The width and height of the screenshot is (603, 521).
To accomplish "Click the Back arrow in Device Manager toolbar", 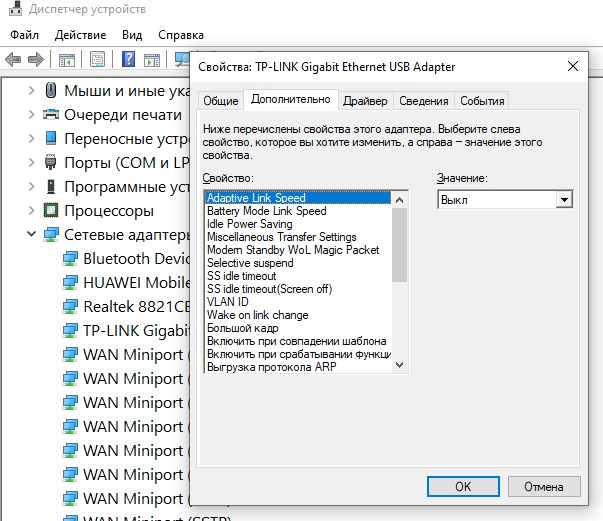I will pyautogui.click(x=13, y=60).
